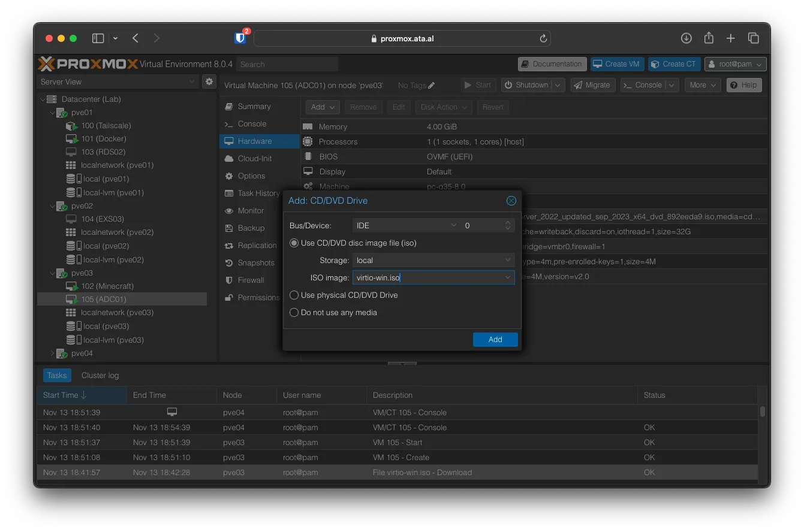Click Create VM button
804x532 pixels.
pos(616,64)
